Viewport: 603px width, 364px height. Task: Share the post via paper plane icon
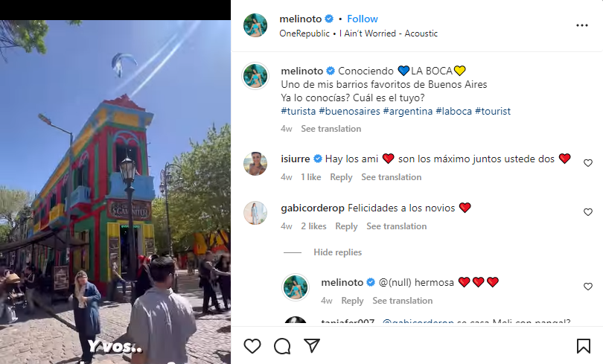coord(312,345)
